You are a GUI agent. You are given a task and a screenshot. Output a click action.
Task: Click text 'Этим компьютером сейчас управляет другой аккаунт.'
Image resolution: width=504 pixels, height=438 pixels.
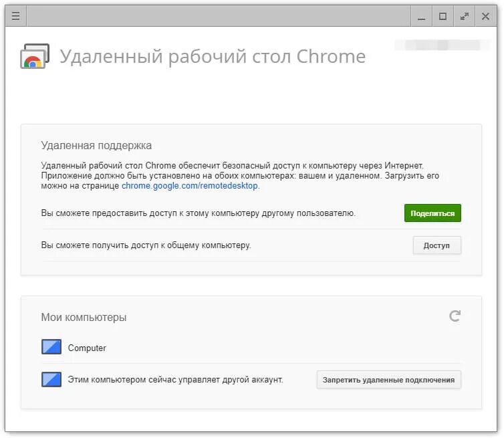(x=176, y=380)
